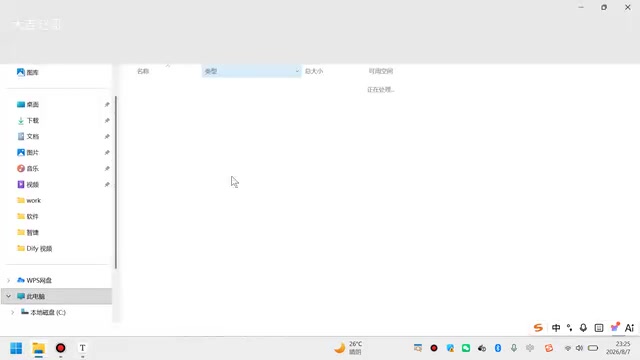Click the pin icon next to 桌面

[107, 104]
